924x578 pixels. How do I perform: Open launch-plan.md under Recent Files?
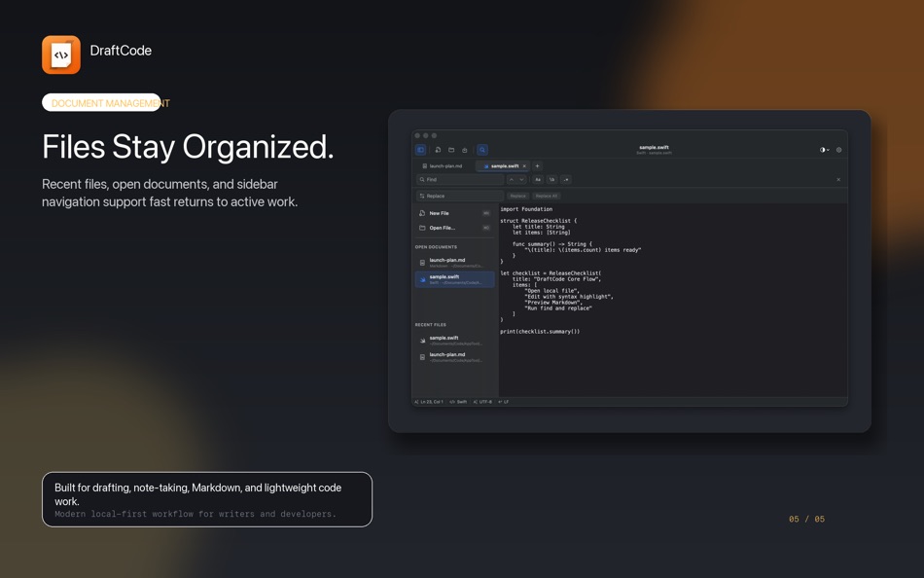(454, 357)
